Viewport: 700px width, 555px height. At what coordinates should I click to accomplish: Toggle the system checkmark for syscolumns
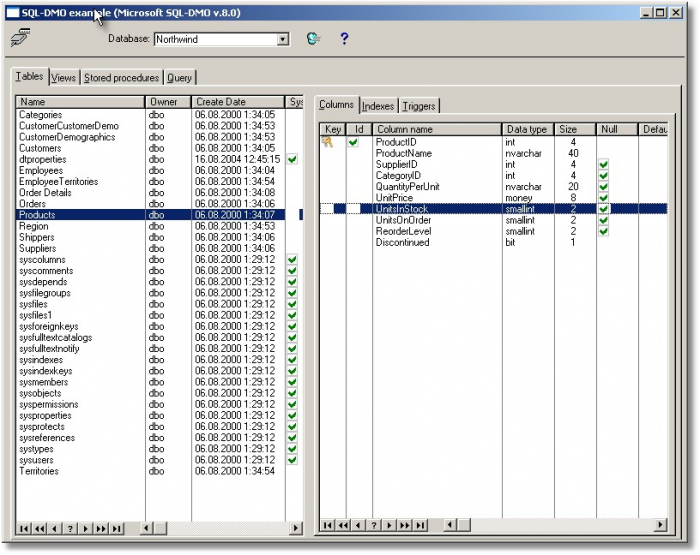(x=292, y=259)
